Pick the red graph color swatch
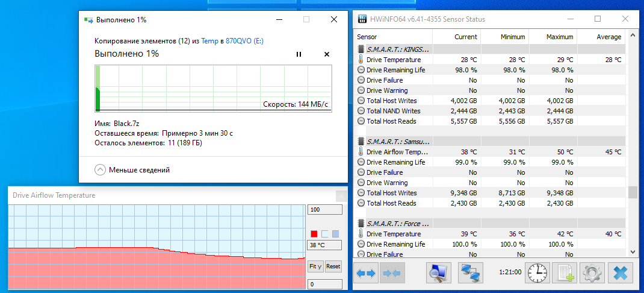 (x=314, y=234)
